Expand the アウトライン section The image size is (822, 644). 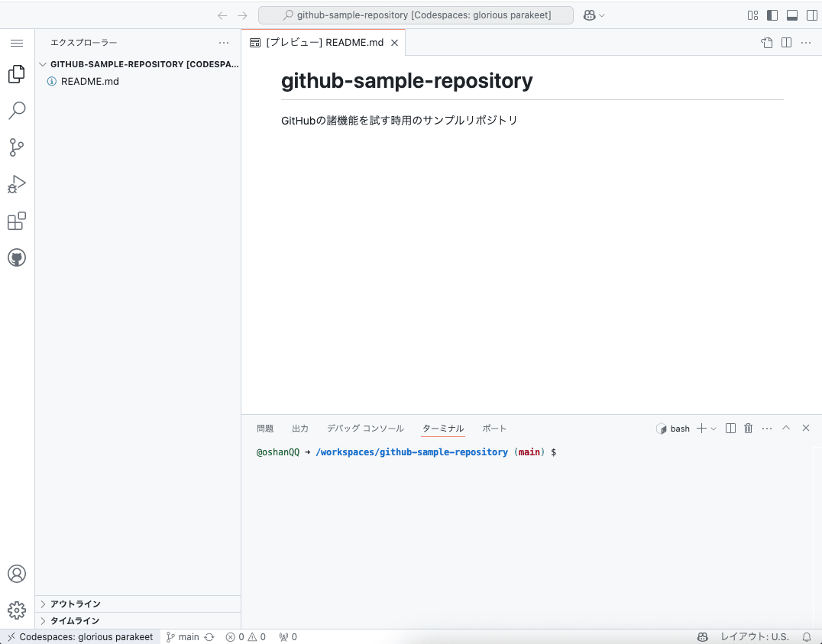[138, 604]
